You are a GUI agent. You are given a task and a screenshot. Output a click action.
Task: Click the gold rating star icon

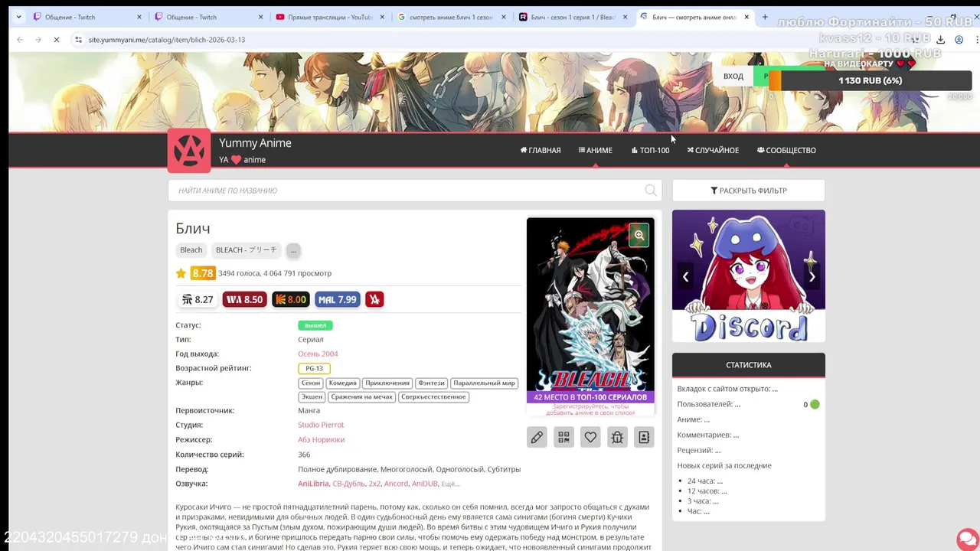coord(181,273)
